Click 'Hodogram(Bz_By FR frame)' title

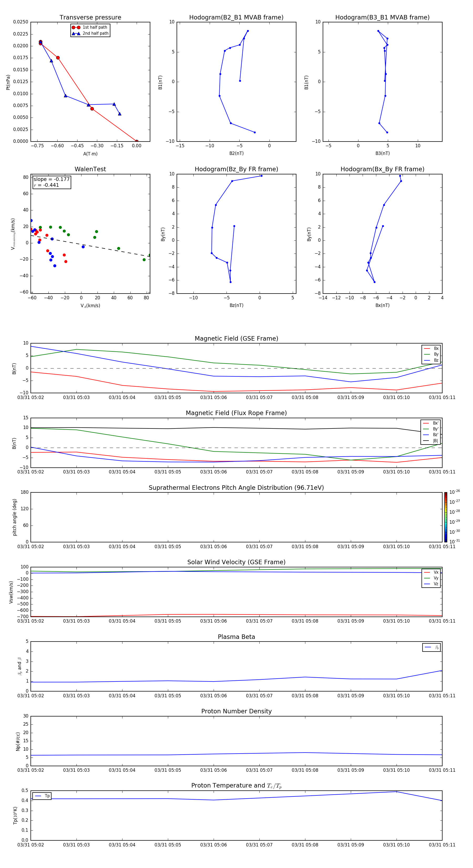(236, 169)
